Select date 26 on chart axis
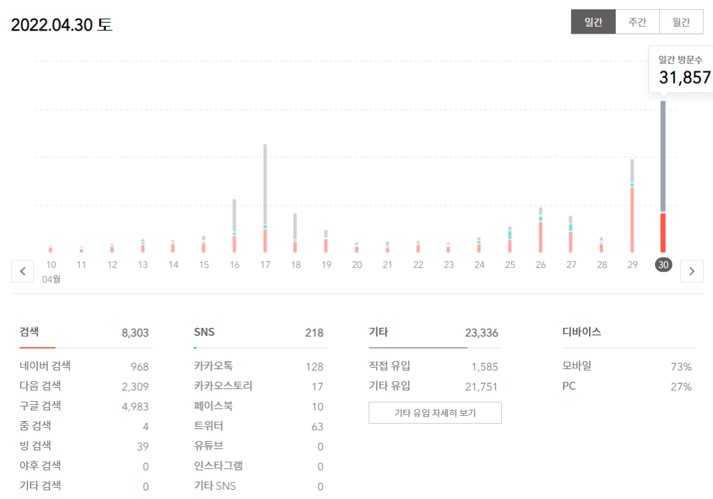Image resolution: width=713 pixels, height=499 pixels. pos(541,265)
